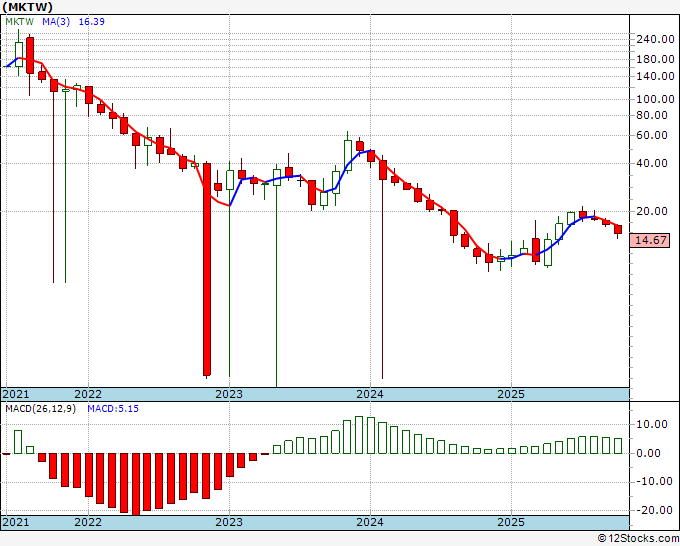The image size is (680, 546).
Task: Click 2025 on the price chart time axis
Action: [x=511, y=394]
